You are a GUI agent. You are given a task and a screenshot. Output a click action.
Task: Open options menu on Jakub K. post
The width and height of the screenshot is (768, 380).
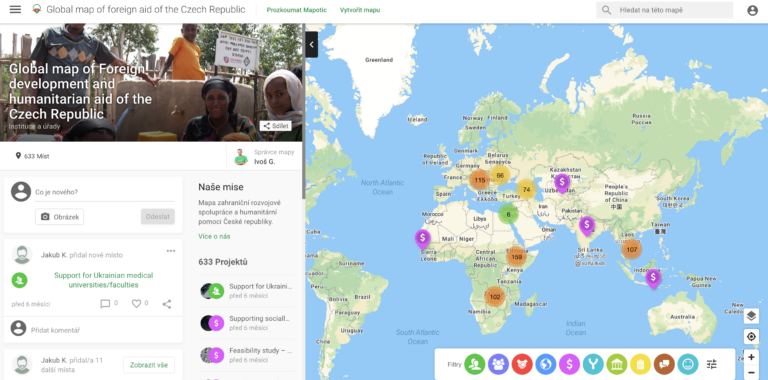pos(171,251)
